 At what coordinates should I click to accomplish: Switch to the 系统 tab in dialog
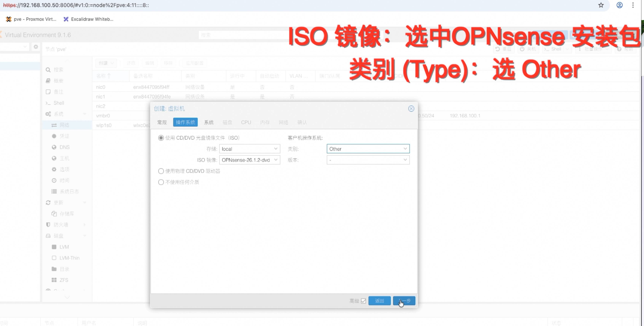click(x=209, y=122)
